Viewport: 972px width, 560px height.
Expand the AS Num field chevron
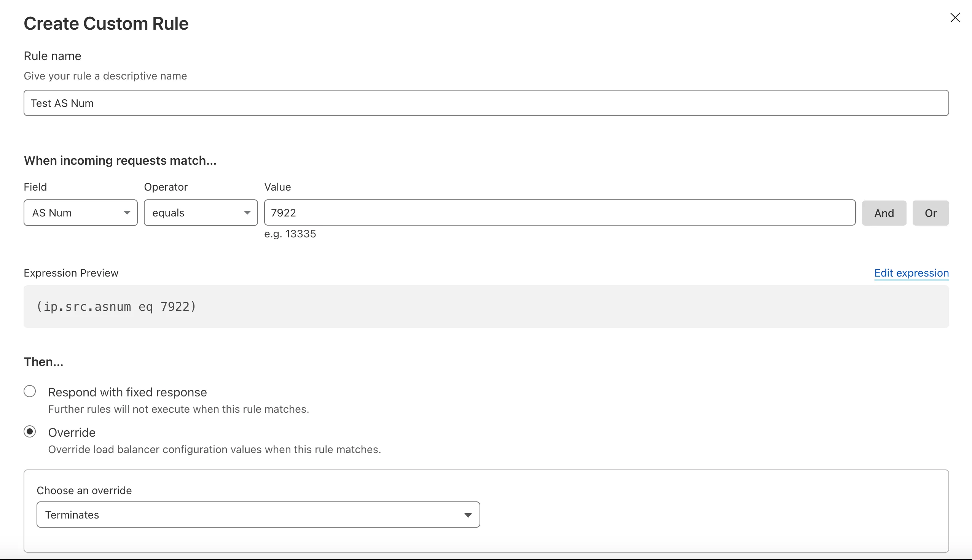(x=128, y=213)
